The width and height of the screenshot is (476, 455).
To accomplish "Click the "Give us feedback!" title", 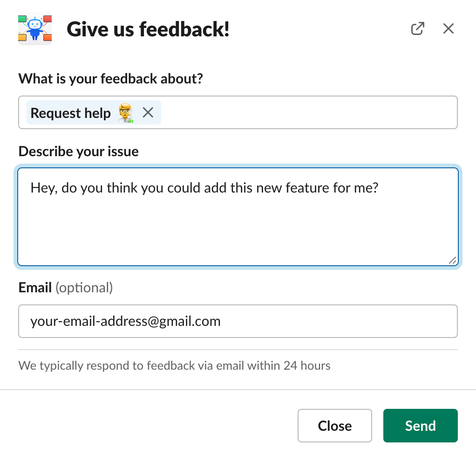I will point(148,29).
